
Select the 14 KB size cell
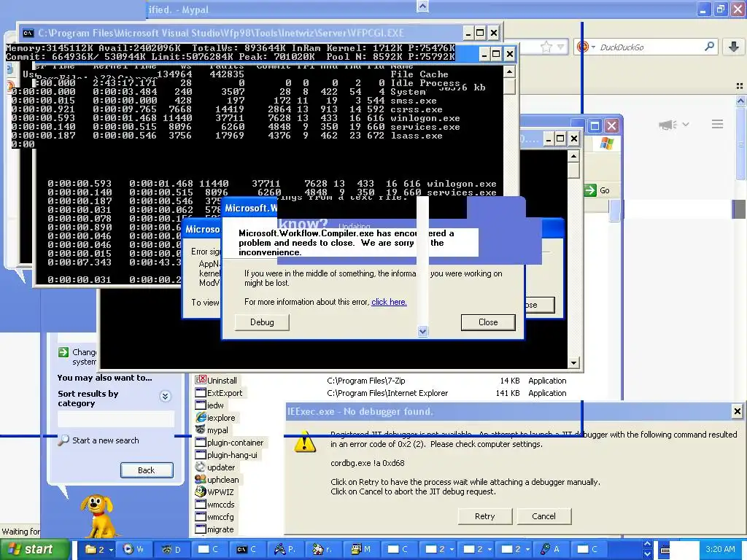pos(510,381)
